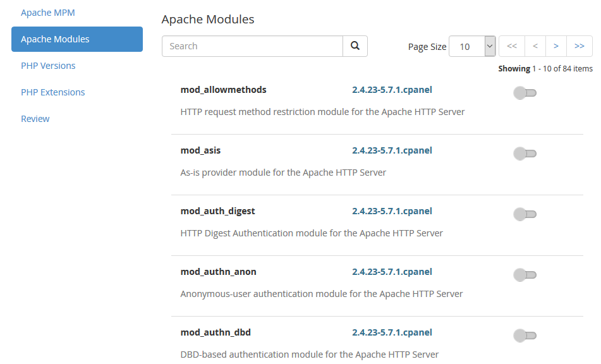Open the mod_authn_anon version link

point(392,272)
